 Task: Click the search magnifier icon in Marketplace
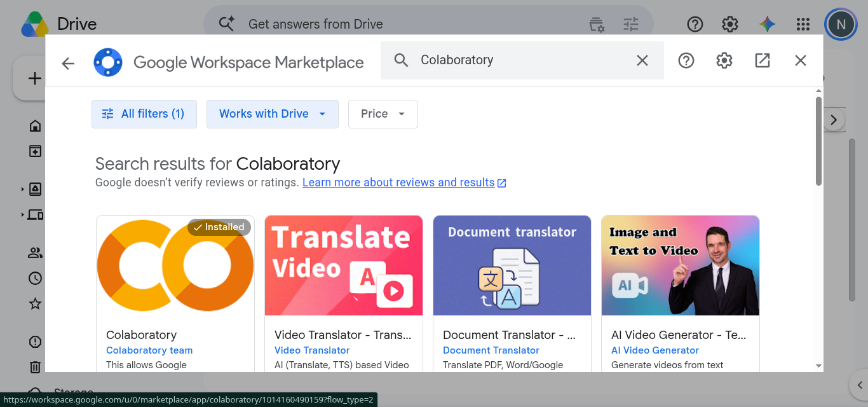401,60
